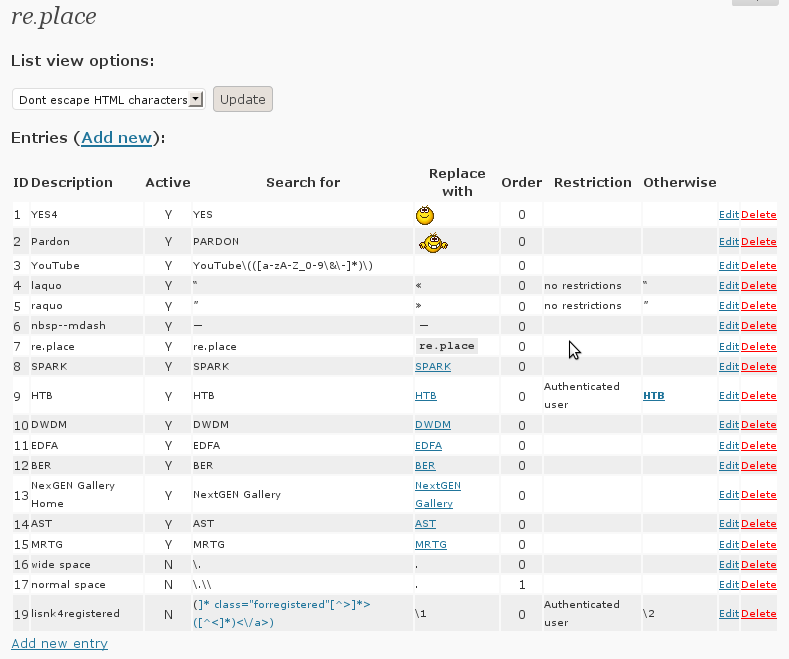The image size is (789, 659).
Task: Delete the Pardon entry
Action: pyautogui.click(x=758, y=242)
